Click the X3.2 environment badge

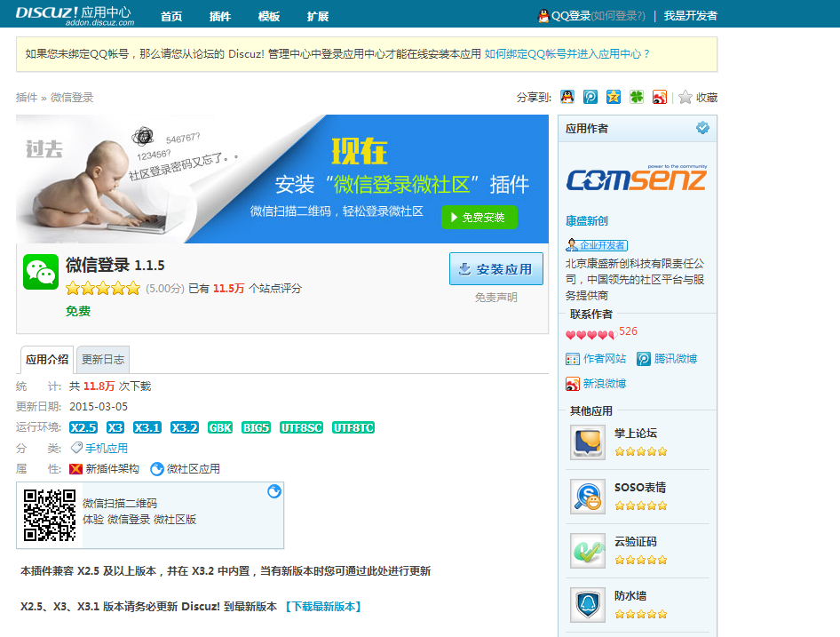pos(185,428)
